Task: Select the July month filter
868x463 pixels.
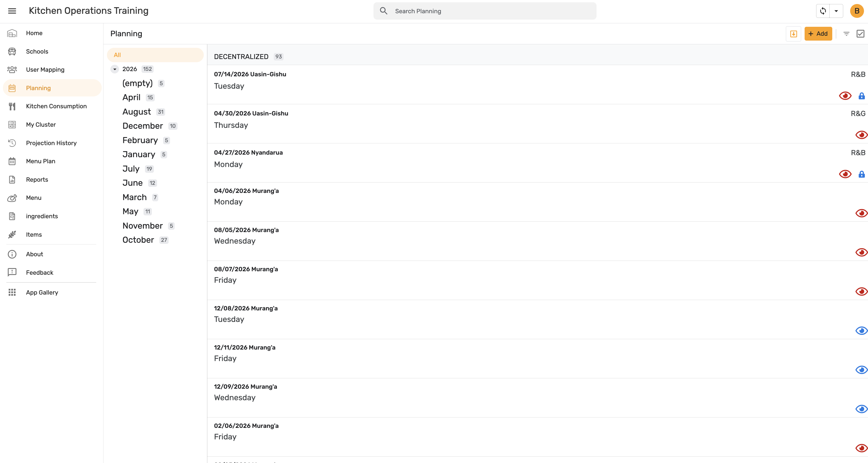Action: 131,169
